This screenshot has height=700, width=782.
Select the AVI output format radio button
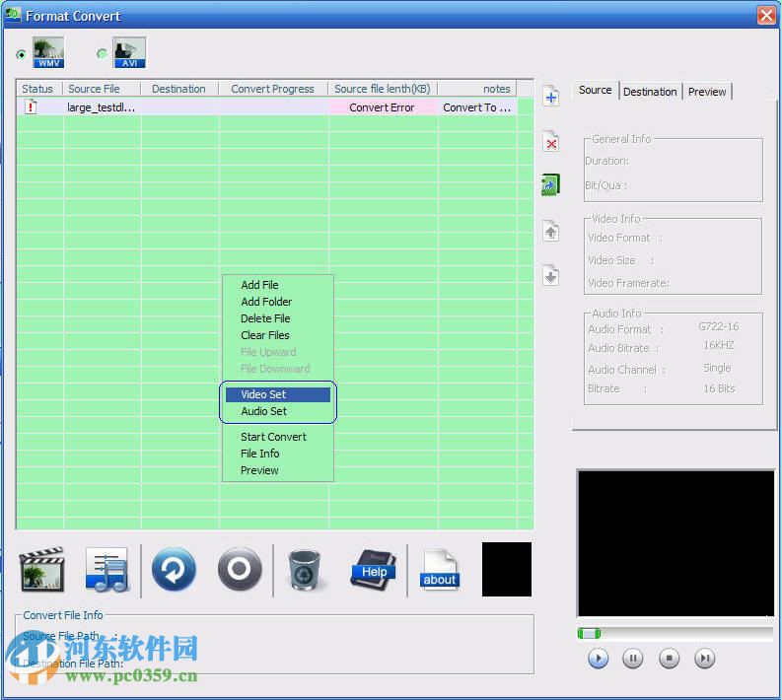click(x=102, y=54)
